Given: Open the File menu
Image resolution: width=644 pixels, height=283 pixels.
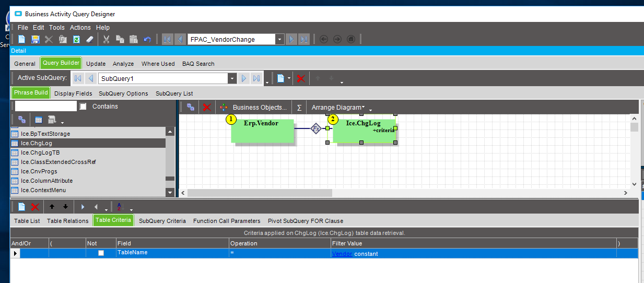Looking at the screenshot, I should 23,27.
